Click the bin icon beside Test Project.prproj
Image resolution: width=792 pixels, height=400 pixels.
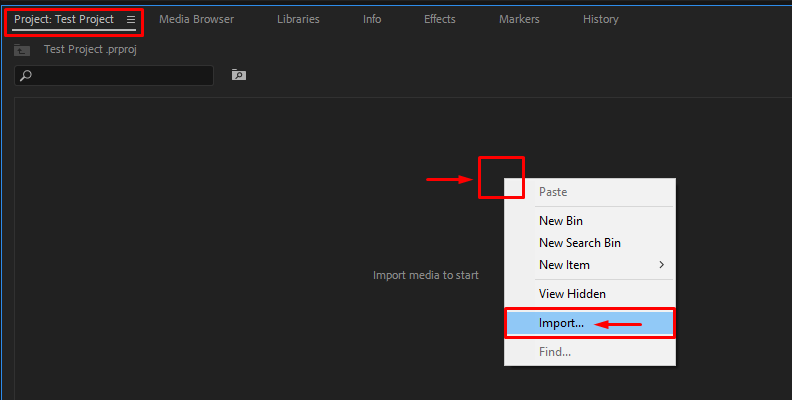22,49
